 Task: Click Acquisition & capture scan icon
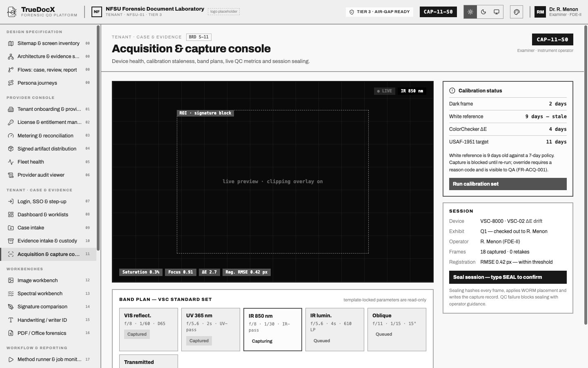[x=11, y=254]
